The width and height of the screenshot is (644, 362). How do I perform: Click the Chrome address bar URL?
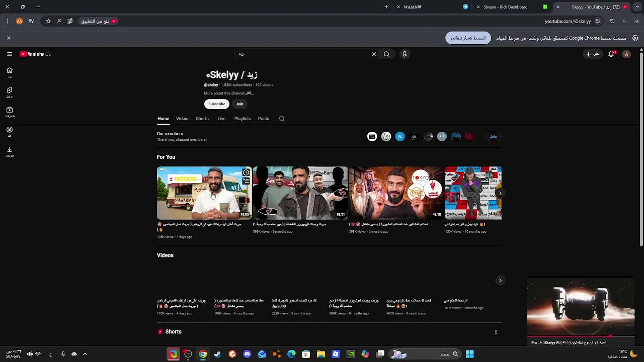568,21
